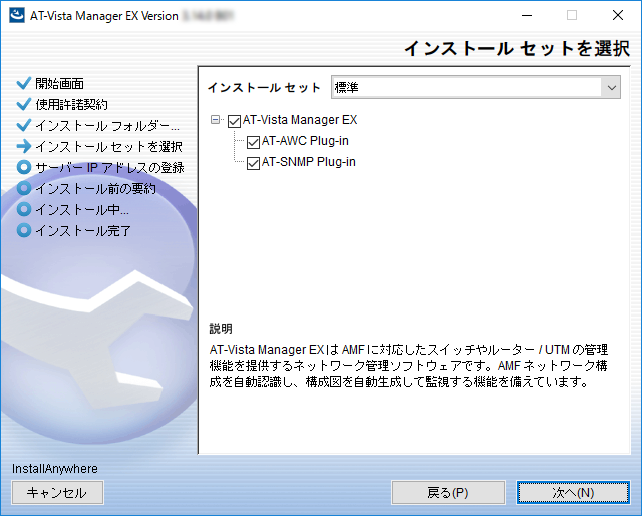Click the インストール フォルダー step label
The height and width of the screenshot is (516, 642).
(x=107, y=125)
